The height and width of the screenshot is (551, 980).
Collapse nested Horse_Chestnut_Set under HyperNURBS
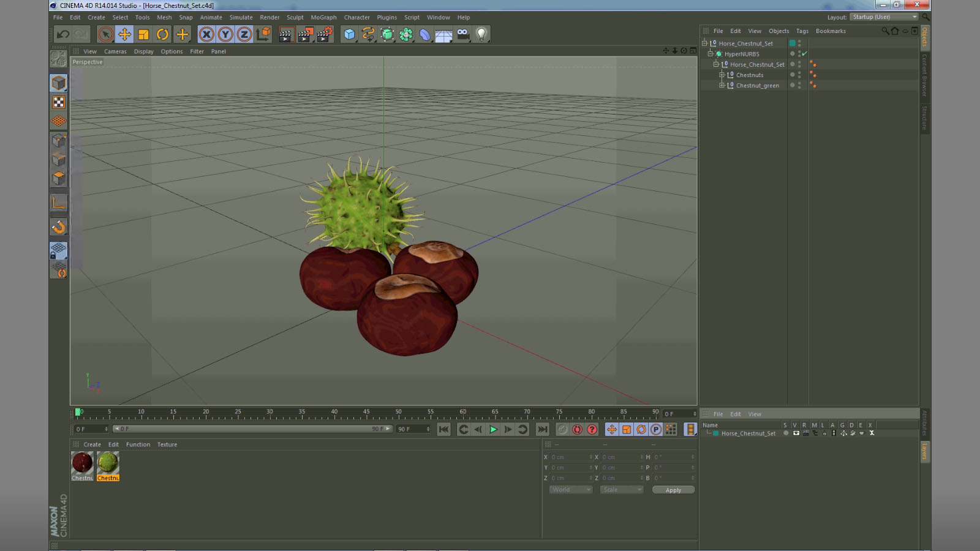click(715, 64)
